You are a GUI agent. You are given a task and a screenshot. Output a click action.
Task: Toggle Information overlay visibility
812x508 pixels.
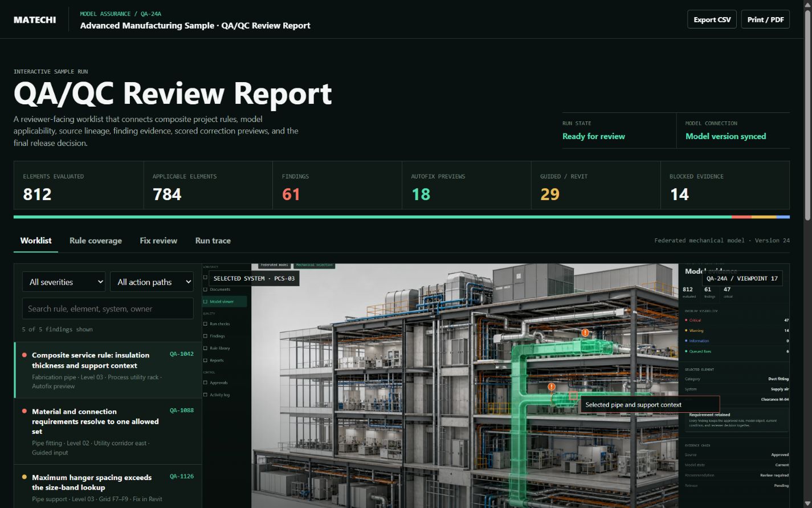coord(737,341)
